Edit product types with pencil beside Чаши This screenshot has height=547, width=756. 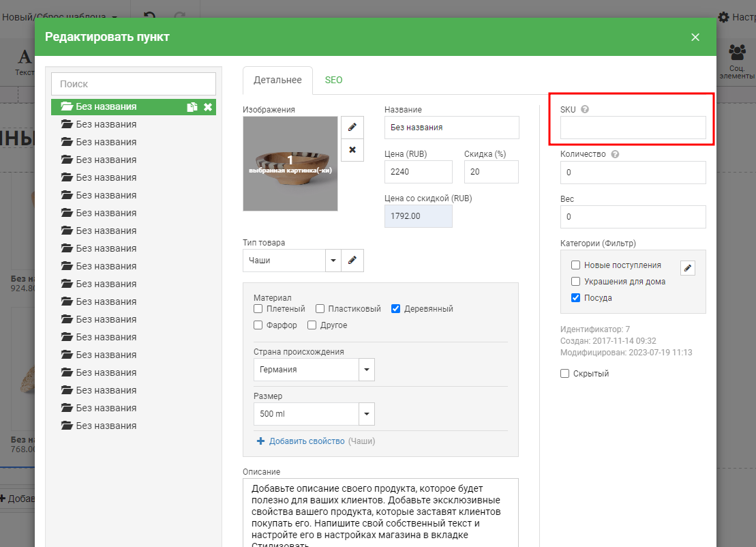pyautogui.click(x=352, y=261)
